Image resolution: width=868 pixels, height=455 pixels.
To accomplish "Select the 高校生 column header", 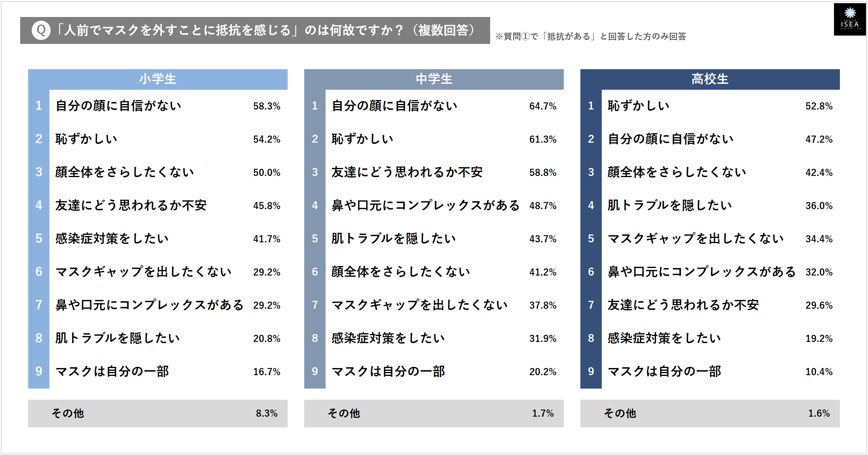I will click(710, 79).
